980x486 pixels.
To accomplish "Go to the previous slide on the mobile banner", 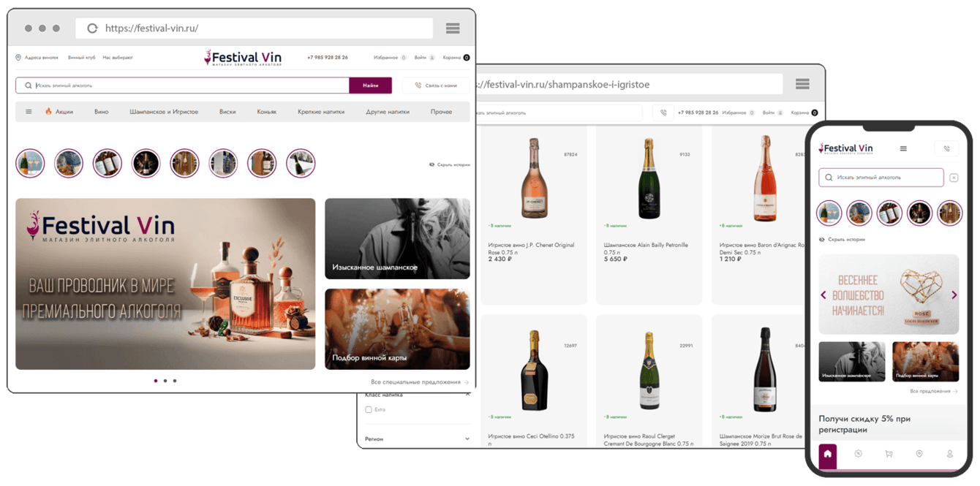I will click(x=823, y=295).
